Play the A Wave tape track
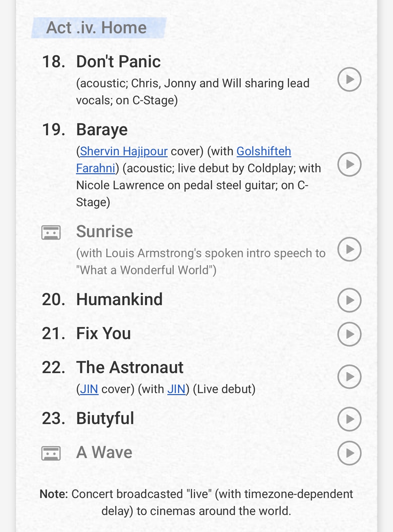 [349, 453]
